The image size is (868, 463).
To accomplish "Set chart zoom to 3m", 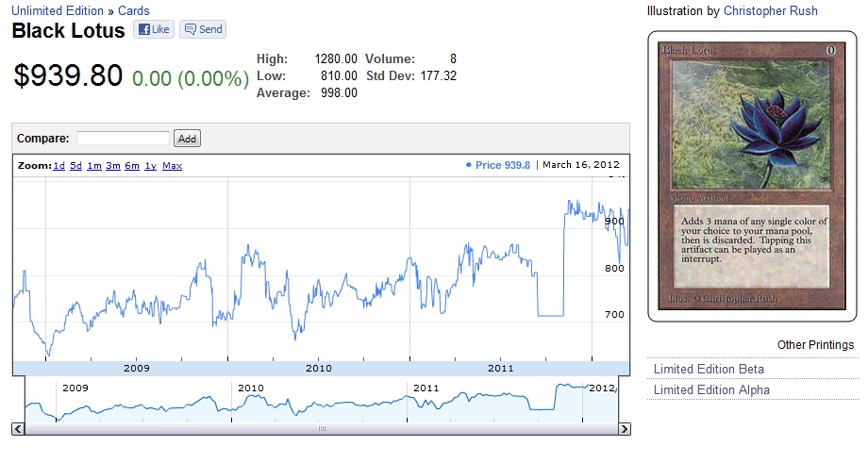I will coord(113,166).
